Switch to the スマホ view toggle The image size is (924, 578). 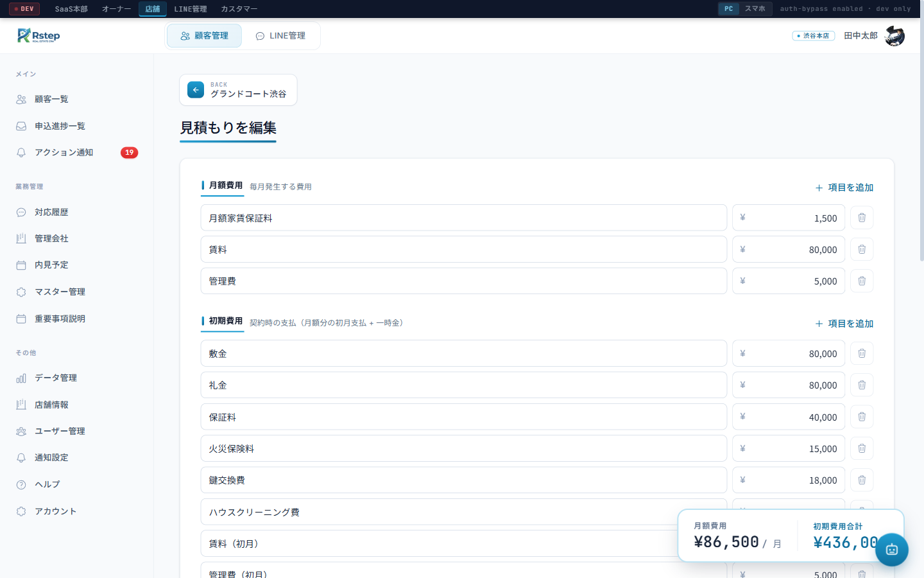(x=755, y=9)
